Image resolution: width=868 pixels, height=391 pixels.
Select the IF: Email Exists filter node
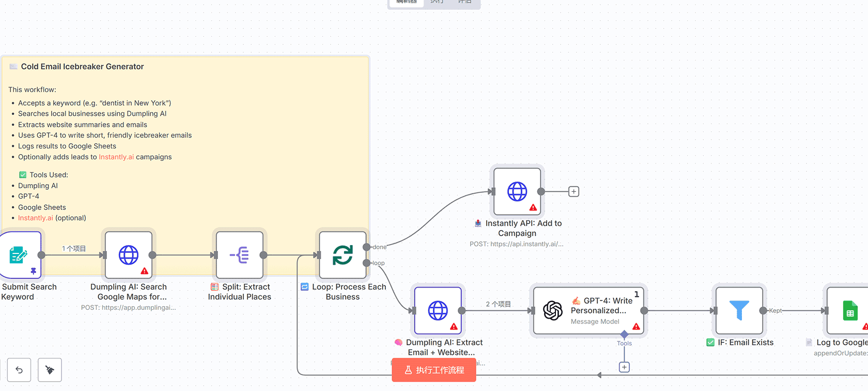tap(739, 310)
